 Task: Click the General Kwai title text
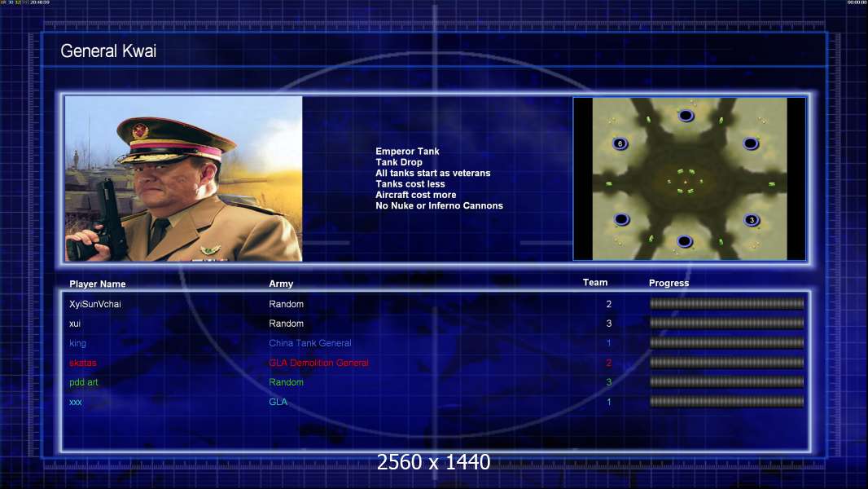(x=108, y=51)
